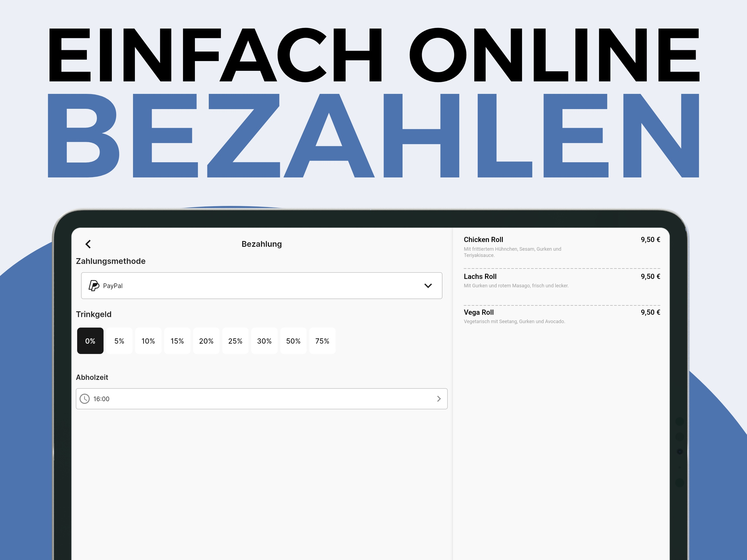747x560 pixels.
Task: Click the Chicken Roll price 9,50 €
Action: click(650, 240)
